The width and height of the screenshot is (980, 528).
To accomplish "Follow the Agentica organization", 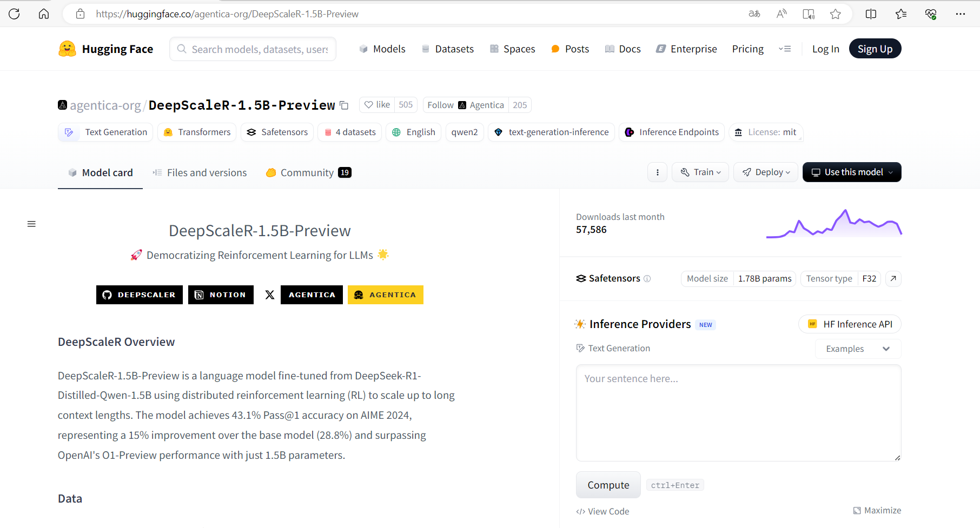I will pyautogui.click(x=466, y=105).
